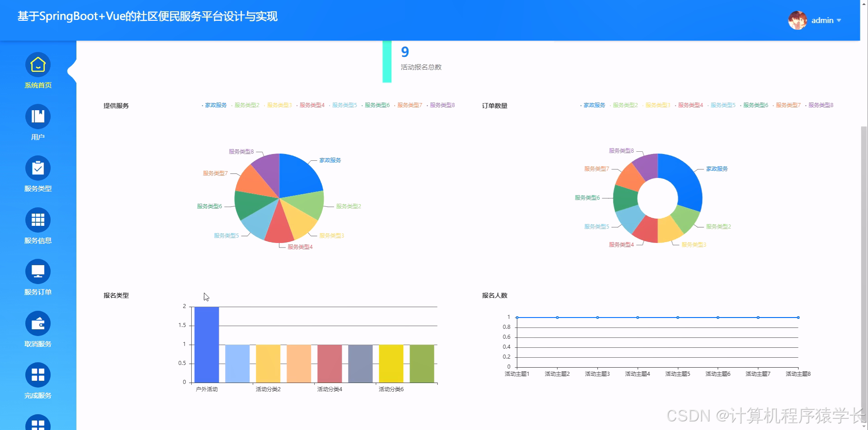Toggle 服务类型7 legend in 订单数量 chart
This screenshot has height=430, width=868.
(x=787, y=105)
